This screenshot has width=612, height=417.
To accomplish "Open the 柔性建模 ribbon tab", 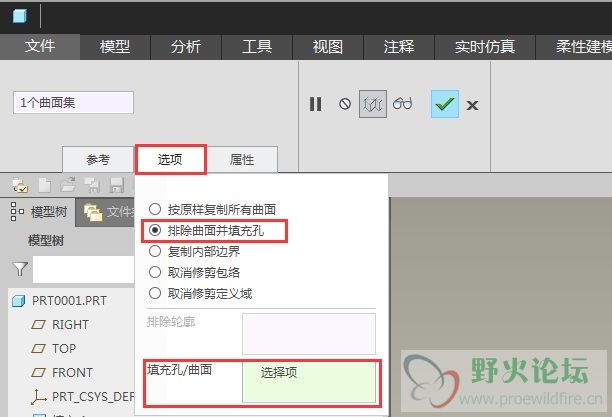I will tap(574, 47).
